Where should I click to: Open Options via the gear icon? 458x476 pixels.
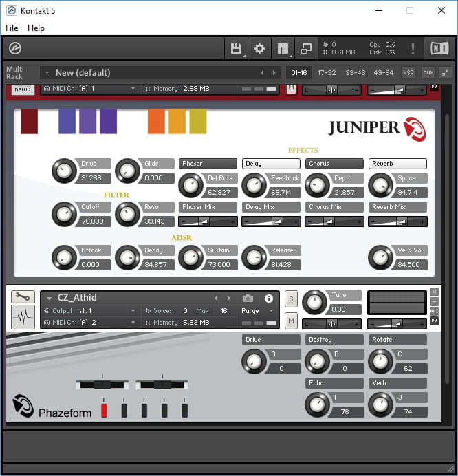[259, 49]
